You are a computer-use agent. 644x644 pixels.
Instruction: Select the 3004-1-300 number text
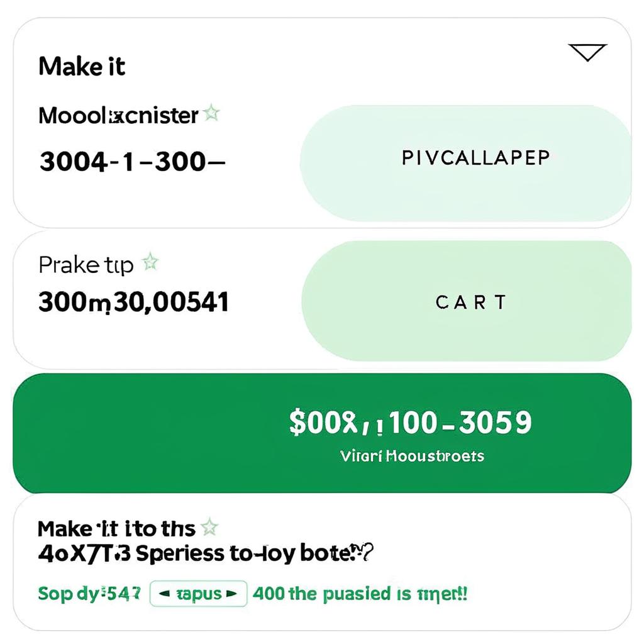pyautogui.click(x=132, y=162)
